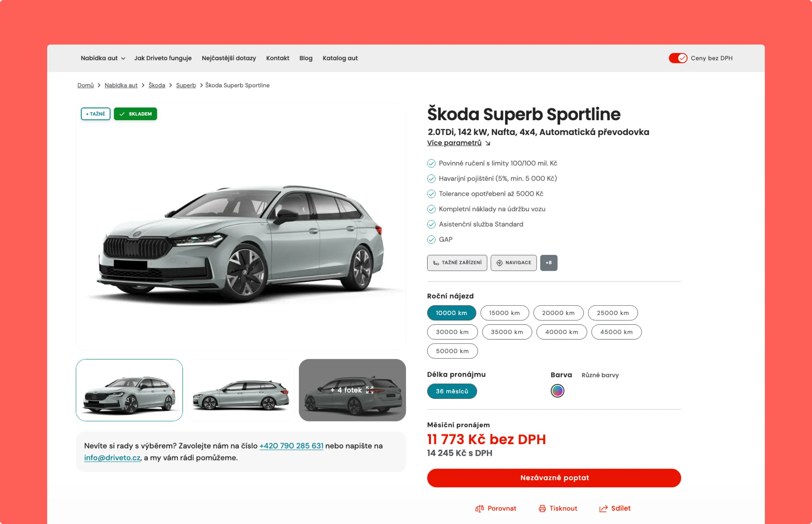This screenshot has height=524, width=812.
Task: Click the compass icon in Navigace tag
Action: 499,263
